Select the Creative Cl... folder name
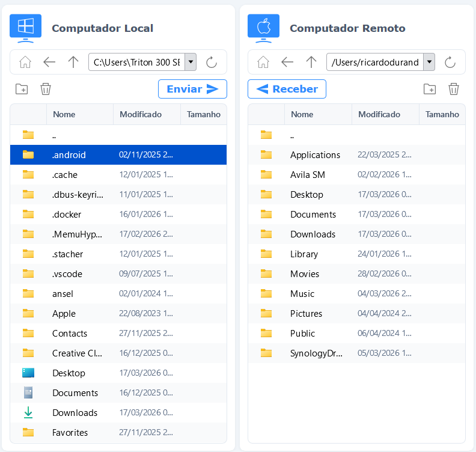 click(77, 353)
